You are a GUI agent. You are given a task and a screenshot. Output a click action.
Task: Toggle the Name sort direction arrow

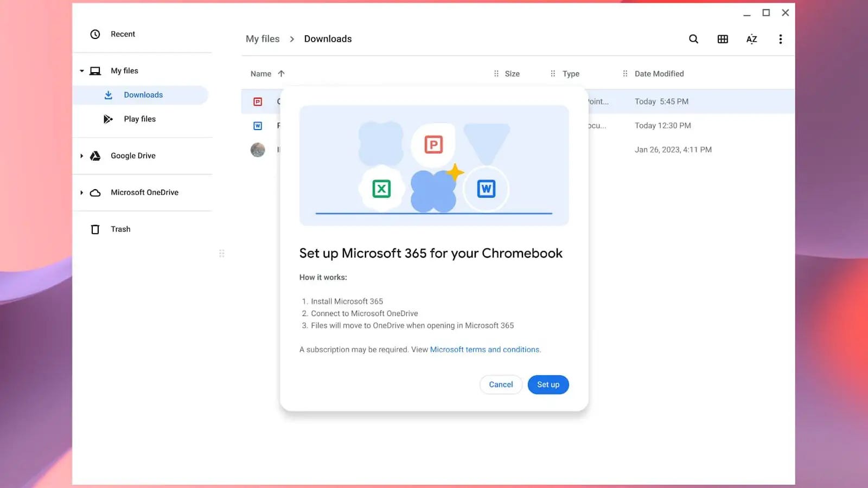point(281,74)
